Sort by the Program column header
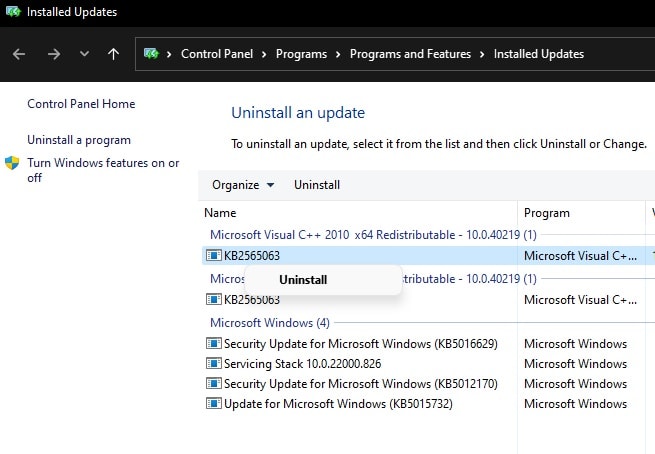The width and height of the screenshot is (655, 454). pos(547,213)
